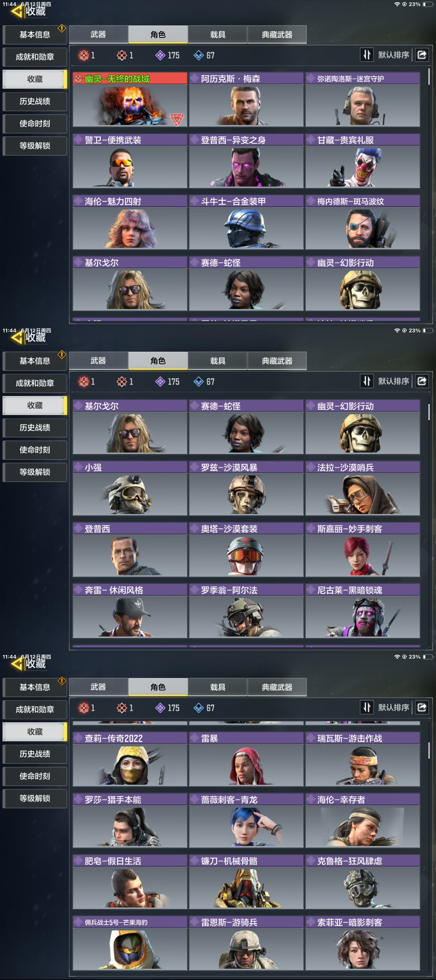Select the 斗牛士-合金装甲 character
Image resolution: width=436 pixels, height=980 pixels.
pyautogui.click(x=246, y=222)
